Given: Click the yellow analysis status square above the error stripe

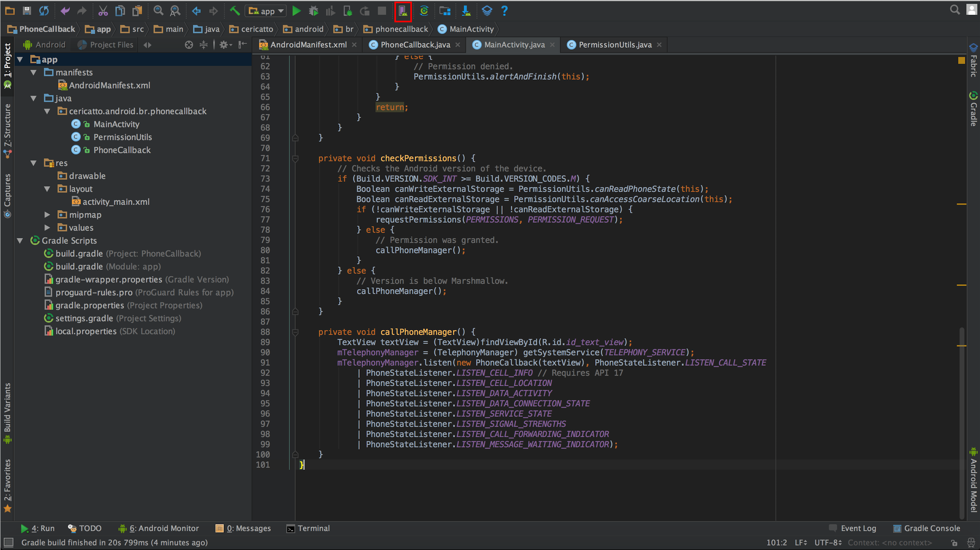Looking at the screenshot, I should (x=962, y=60).
